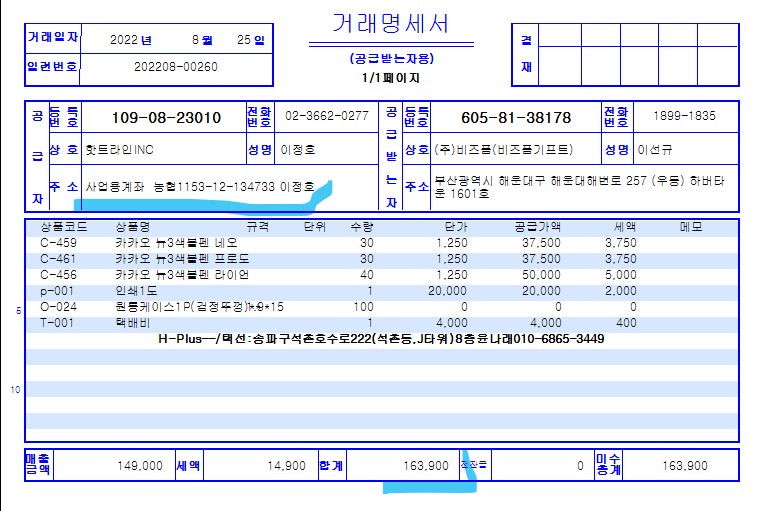This screenshot has height=511, width=770.
Task: Click supplier phone number 02-3662-0277
Action: [326, 116]
